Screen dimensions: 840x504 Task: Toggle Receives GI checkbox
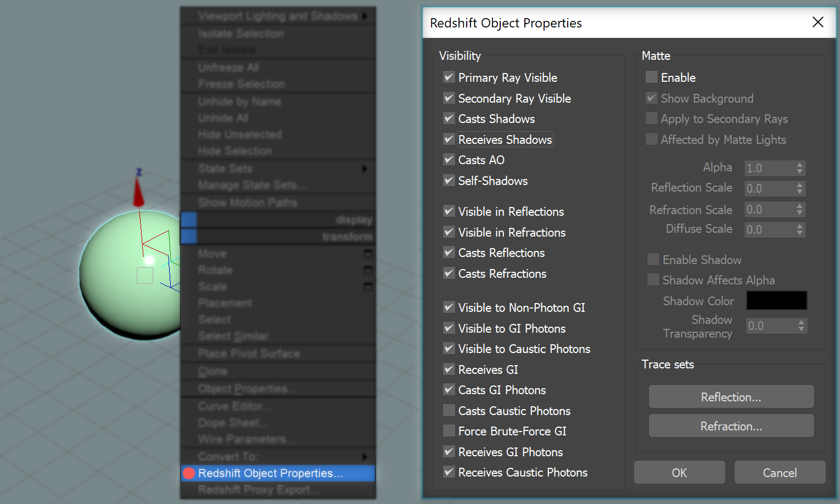coord(449,369)
